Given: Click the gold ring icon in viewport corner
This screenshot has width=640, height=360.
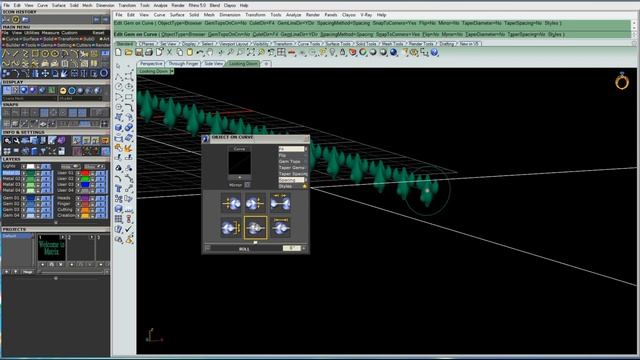Looking at the screenshot, I should [x=622, y=81].
